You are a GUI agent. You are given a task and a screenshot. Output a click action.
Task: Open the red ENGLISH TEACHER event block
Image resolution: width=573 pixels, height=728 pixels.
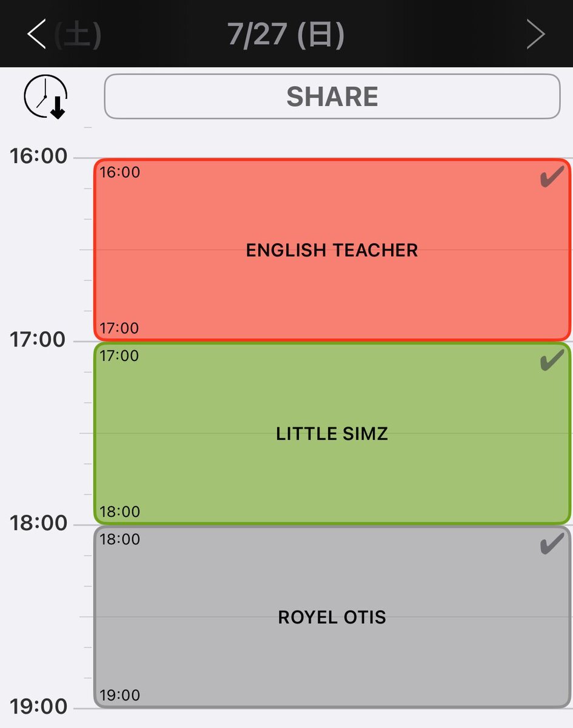point(332,249)
